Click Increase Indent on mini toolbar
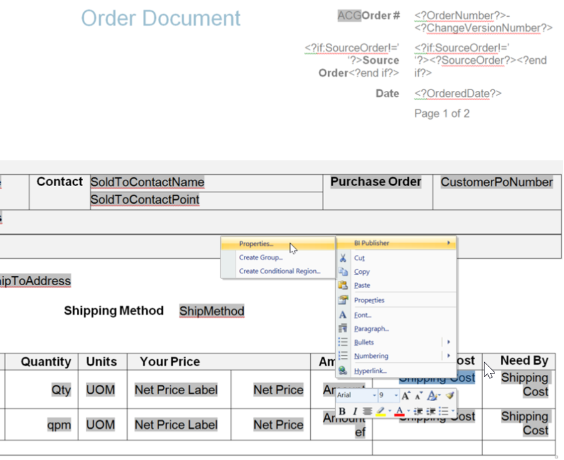The image size is (564, 460). click(x=431, y=411)
